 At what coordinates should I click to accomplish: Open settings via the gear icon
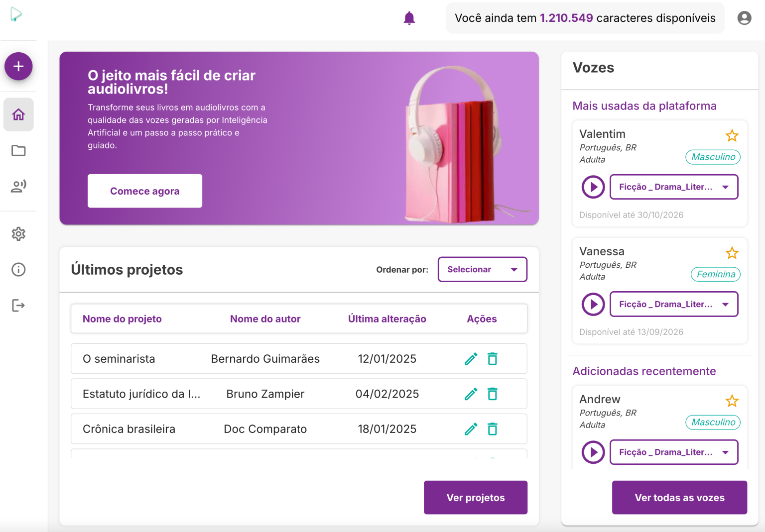point(18,234)
